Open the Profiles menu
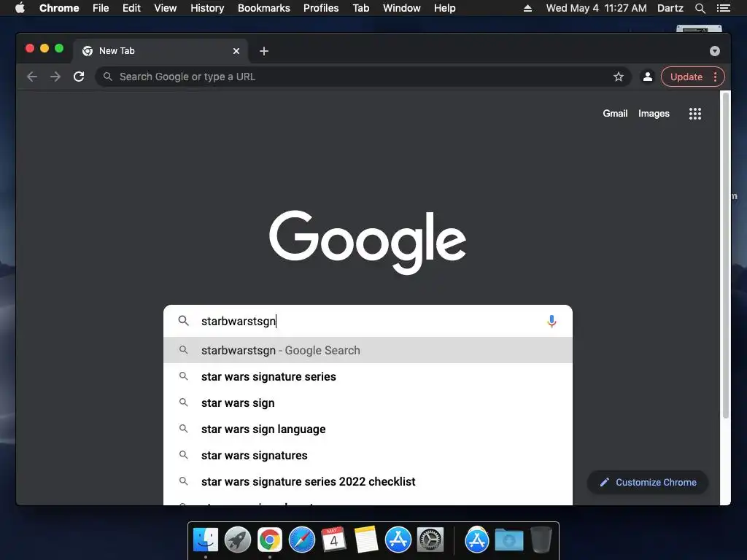The height and width of the screenshot is (560, 747). (x=321, y=8)
